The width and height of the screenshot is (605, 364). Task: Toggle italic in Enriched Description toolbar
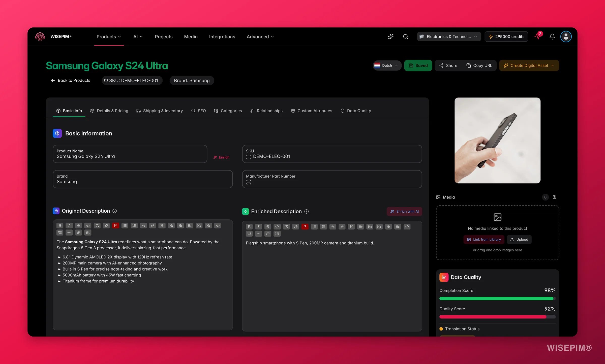258,227
